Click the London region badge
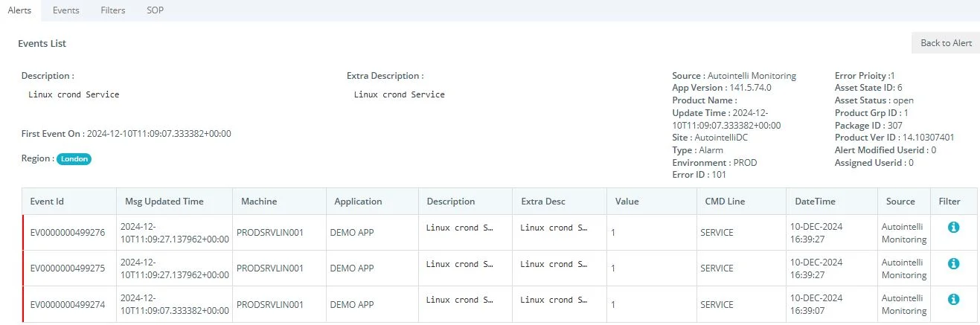 74,159
